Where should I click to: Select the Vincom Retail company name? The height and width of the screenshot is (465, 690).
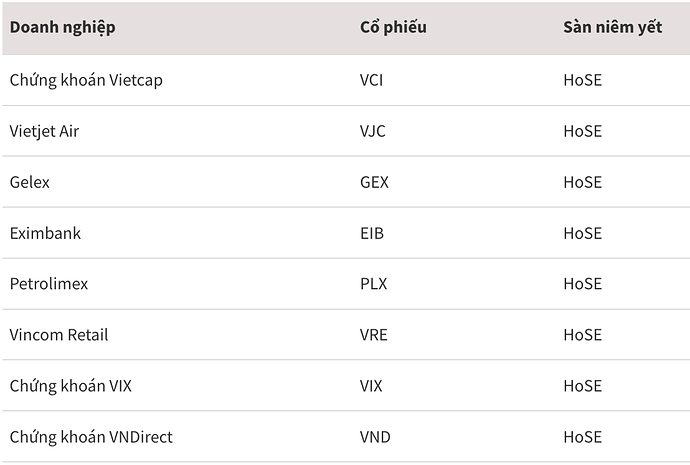[59, 335]
